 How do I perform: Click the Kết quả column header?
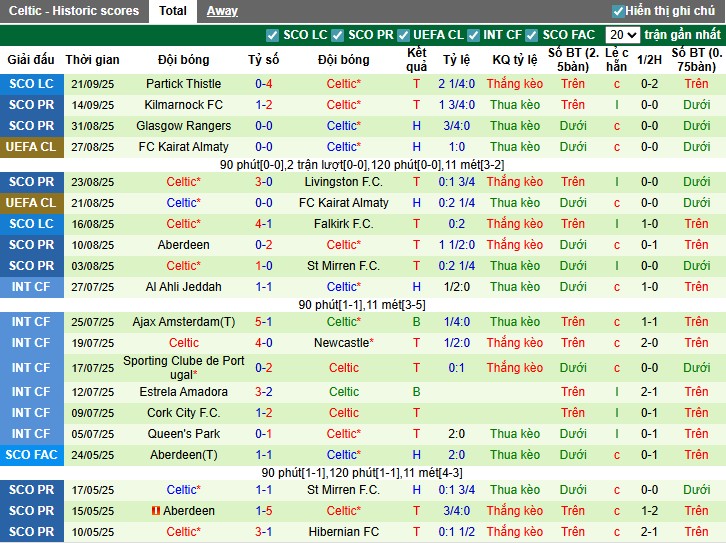click(x=416, y=60)
